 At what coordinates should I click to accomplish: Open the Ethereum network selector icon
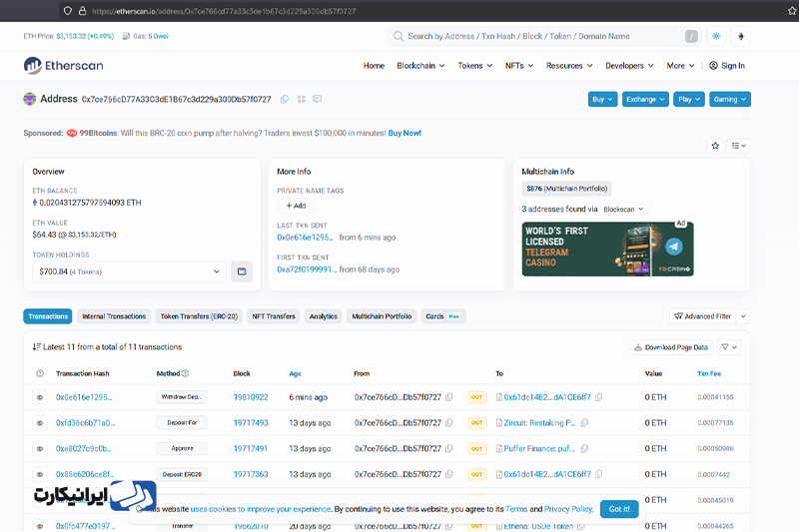coord(741,36)
